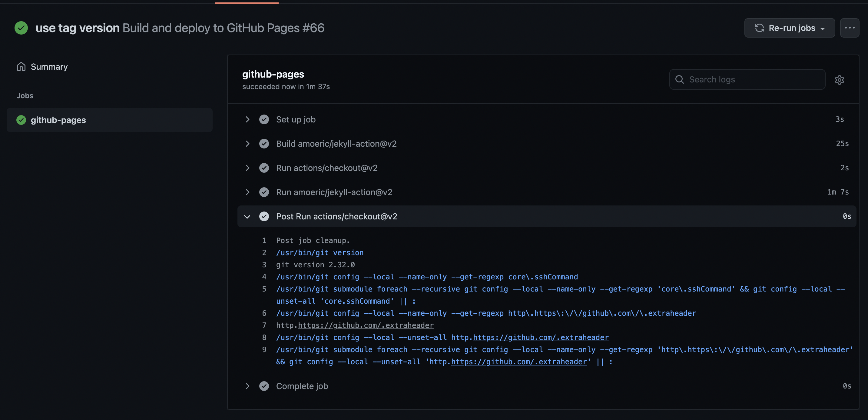
Task: Click '/usr/bin/git version' log line
Action: click(x=320, y=253)
